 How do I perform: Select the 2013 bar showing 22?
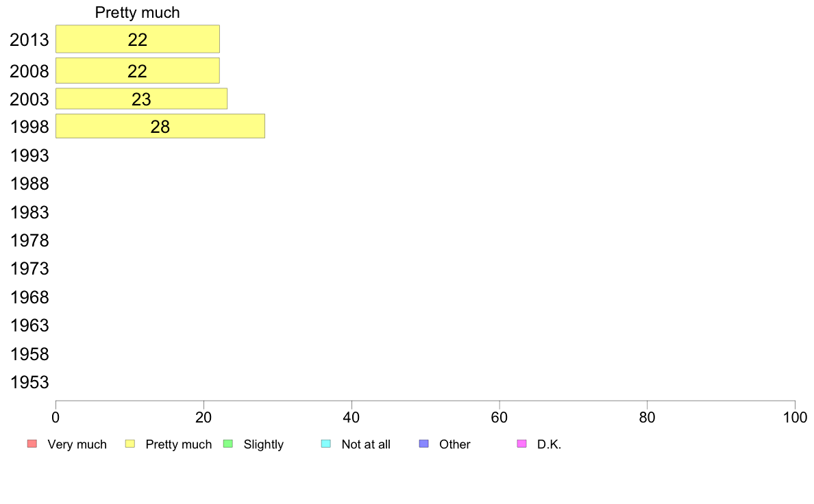[138, 39]
